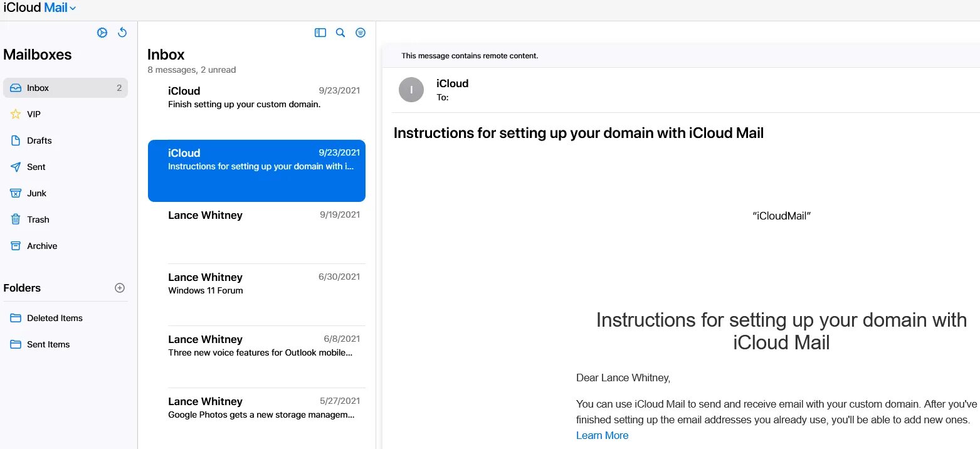Click the iCloud sender avatar circle

[x=411, y=90]
